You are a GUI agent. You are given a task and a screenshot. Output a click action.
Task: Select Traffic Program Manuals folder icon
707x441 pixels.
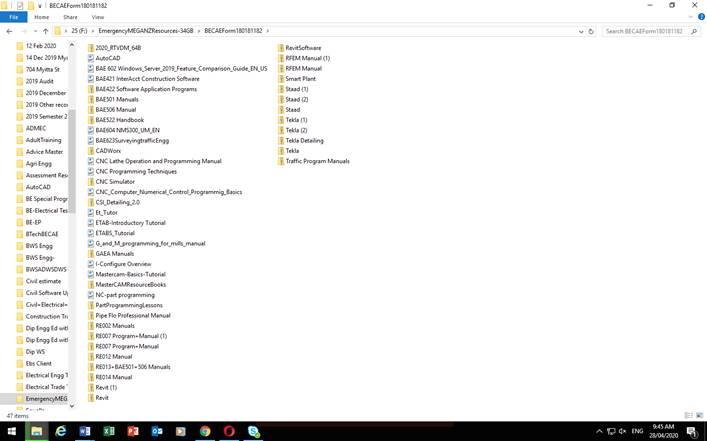point(281,161)
